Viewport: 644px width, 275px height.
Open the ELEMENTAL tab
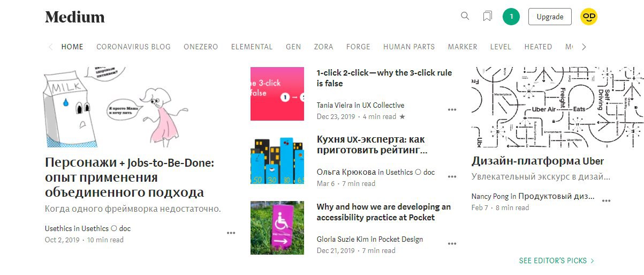(252, 47)
